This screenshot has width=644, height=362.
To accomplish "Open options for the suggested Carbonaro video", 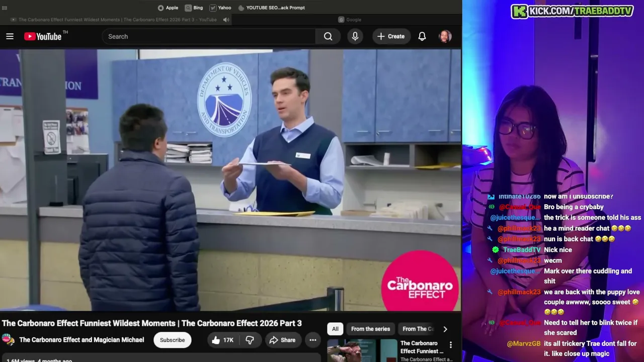I will [451, 345].
